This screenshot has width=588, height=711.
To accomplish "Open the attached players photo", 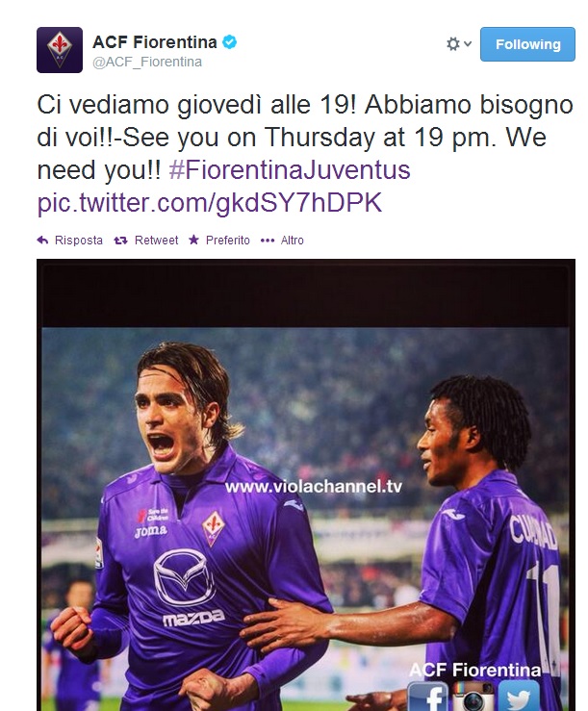I will point(306,485).
